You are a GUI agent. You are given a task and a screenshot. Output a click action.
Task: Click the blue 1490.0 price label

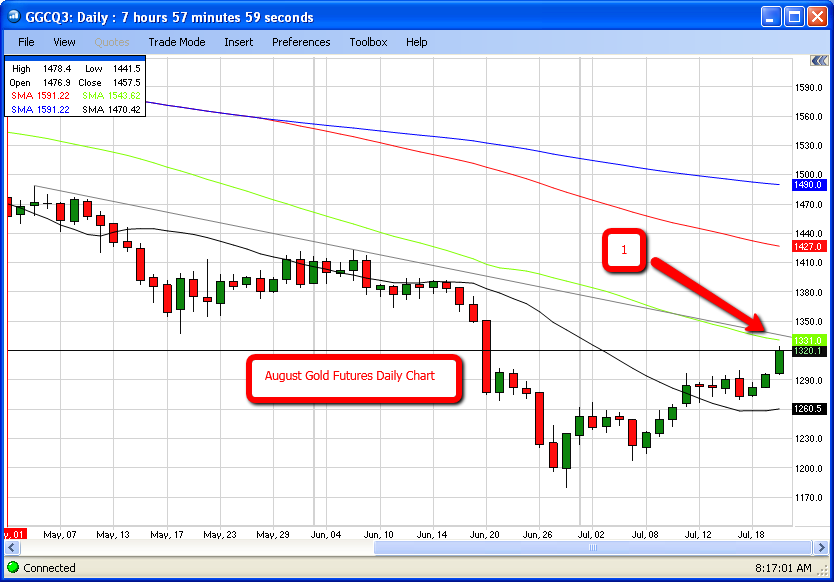pos(808,185)
